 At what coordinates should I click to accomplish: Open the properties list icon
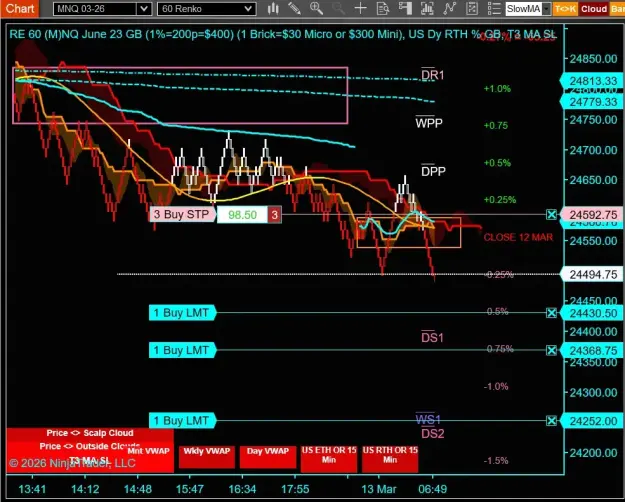[494, 8]
